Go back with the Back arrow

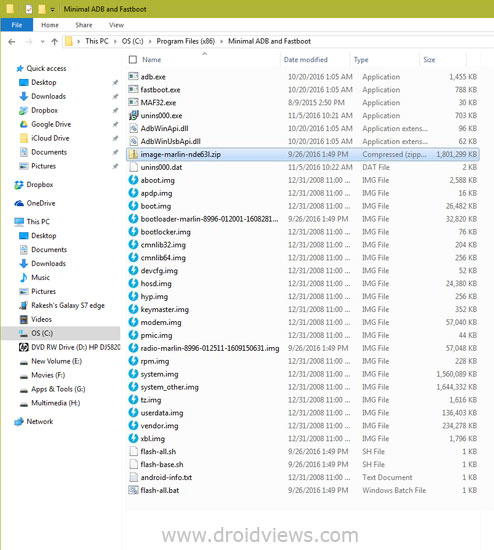pos(12,42)
